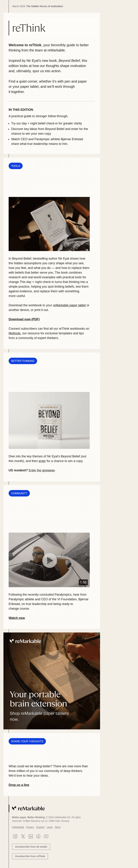Screen dimensions: 138x868
Task: Click the Watch now link
Action: (17, 618)
